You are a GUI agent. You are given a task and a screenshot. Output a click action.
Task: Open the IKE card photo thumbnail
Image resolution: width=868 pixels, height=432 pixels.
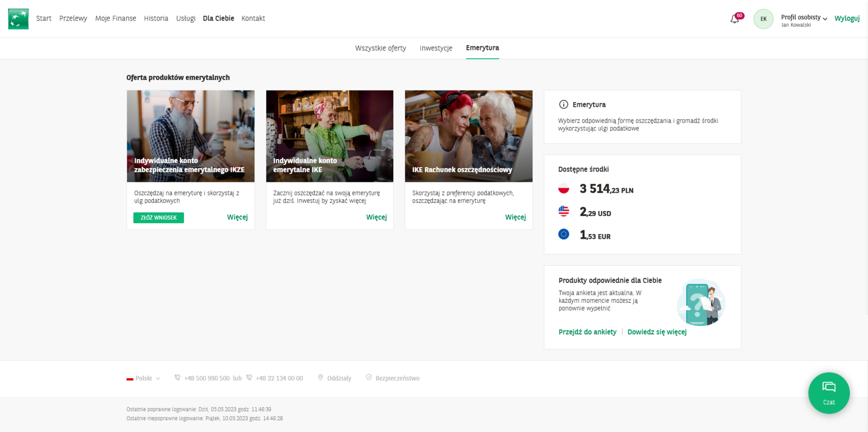coord(330,136)
